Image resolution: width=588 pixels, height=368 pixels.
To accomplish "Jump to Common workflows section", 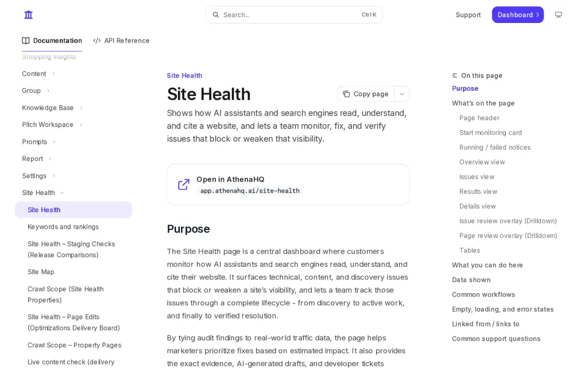I will click(483, 294).
